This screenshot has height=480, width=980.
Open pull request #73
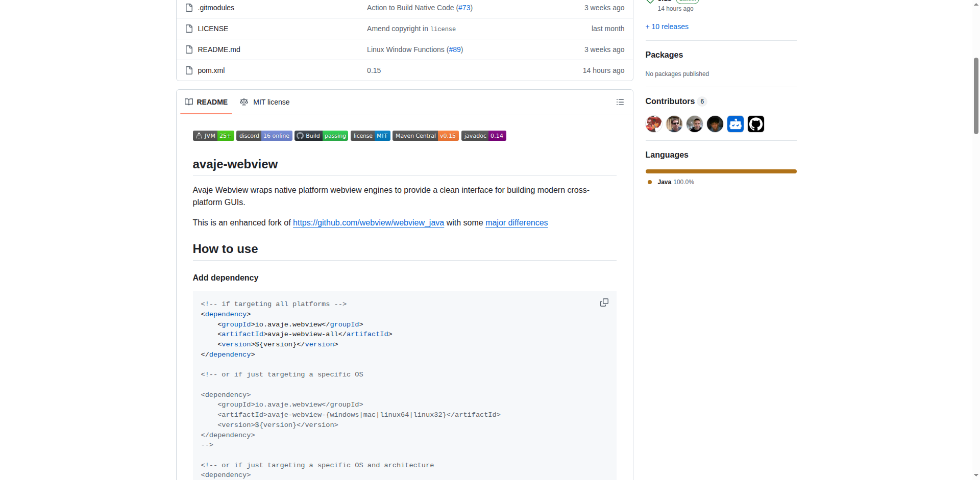pos(464,8)
